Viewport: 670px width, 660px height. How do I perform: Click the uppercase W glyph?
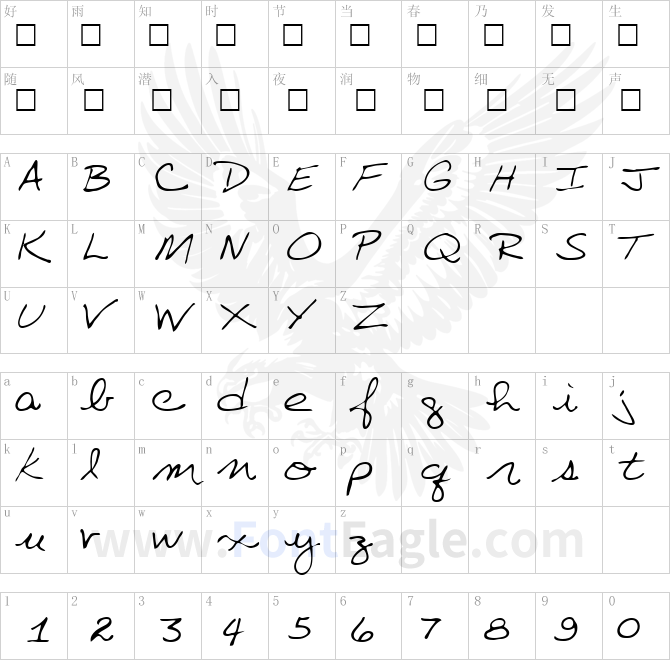pos(174,317)
